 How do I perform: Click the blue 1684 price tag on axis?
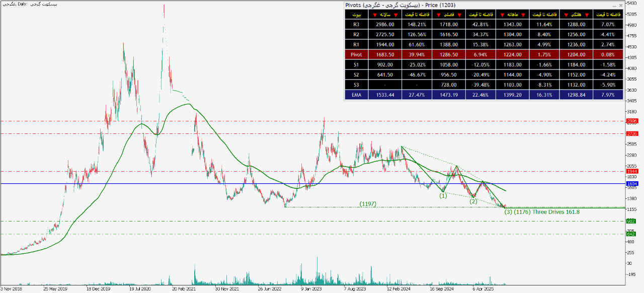point(632,184)
